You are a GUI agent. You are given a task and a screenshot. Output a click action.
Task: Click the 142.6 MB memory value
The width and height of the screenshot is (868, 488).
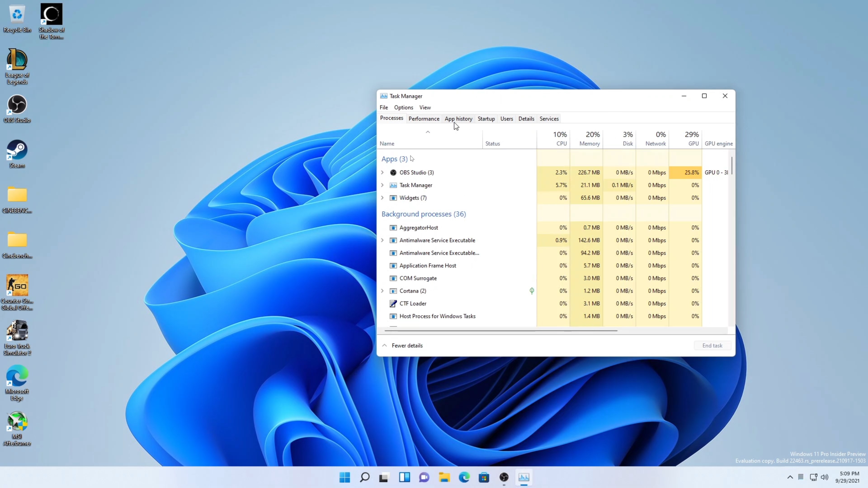coord(589,240)
